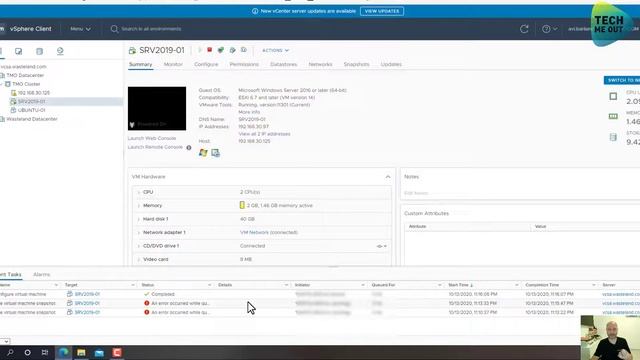Click the VIEW UPDATES button
The image size is (640, 360).
click(382, 11)
